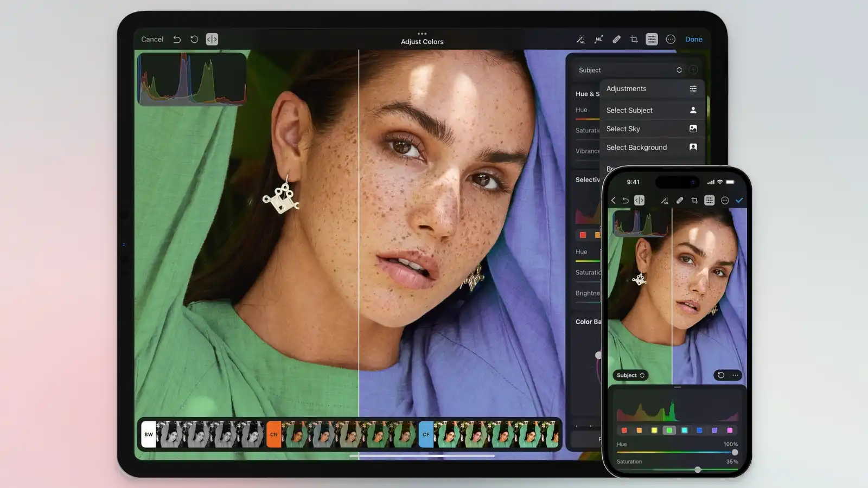Image resolution: width=868 pixels, height=488 pixels.
Task: Open the Crop tool
Action: pyautogui.click(x=634, y=39)
